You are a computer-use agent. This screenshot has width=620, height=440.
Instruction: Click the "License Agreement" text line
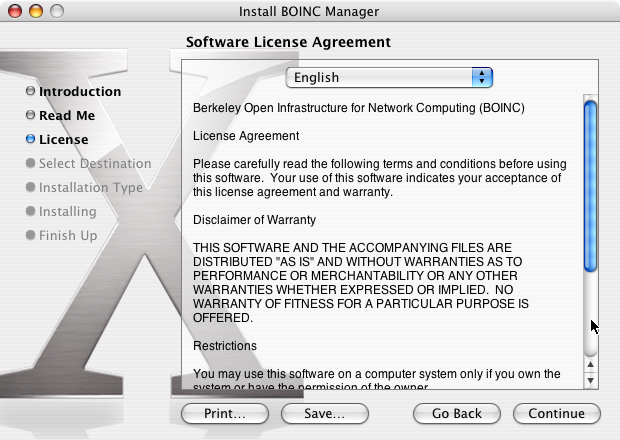click(x=246, y=136)
